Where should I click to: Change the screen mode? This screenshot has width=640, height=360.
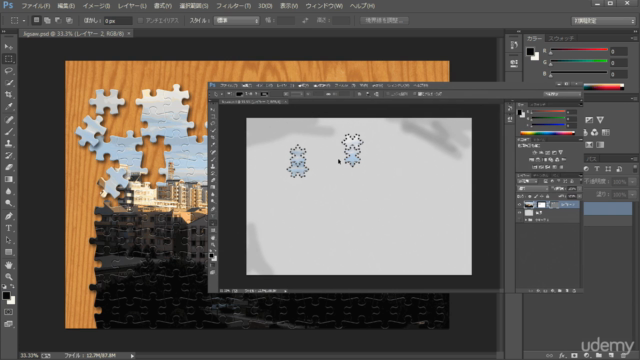[x=9, y=324]
